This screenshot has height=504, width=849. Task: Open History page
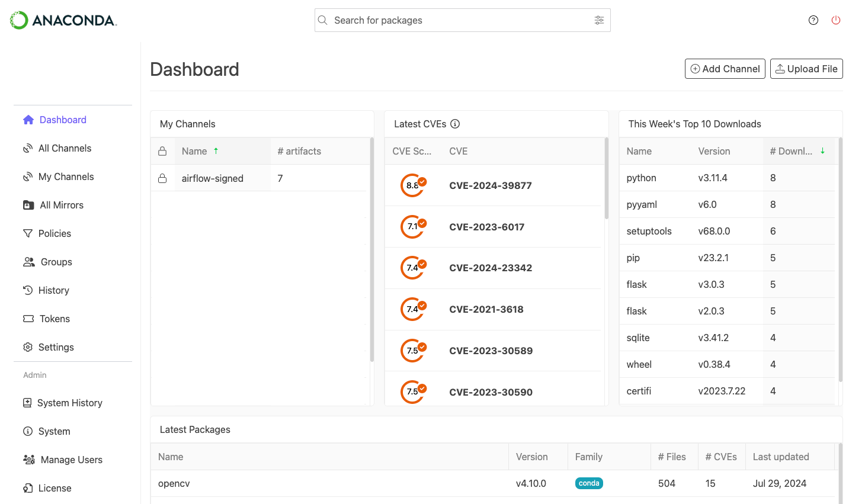(x=46, y=290)
